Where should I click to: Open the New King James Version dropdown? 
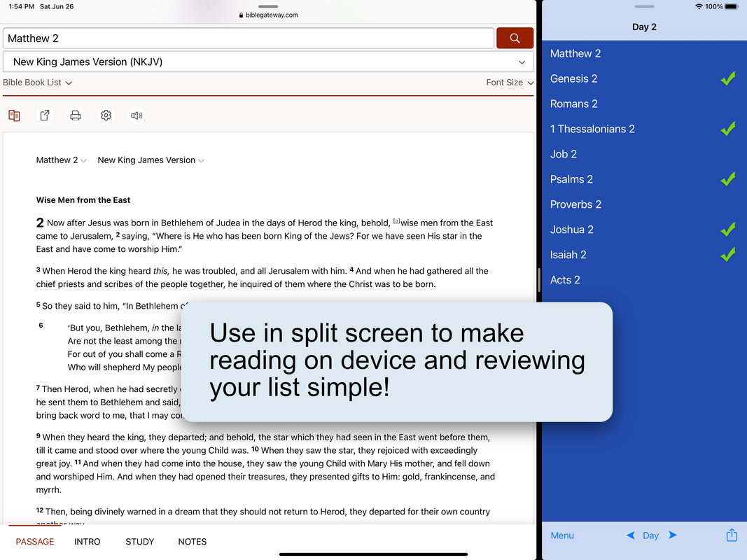point(268,62)
